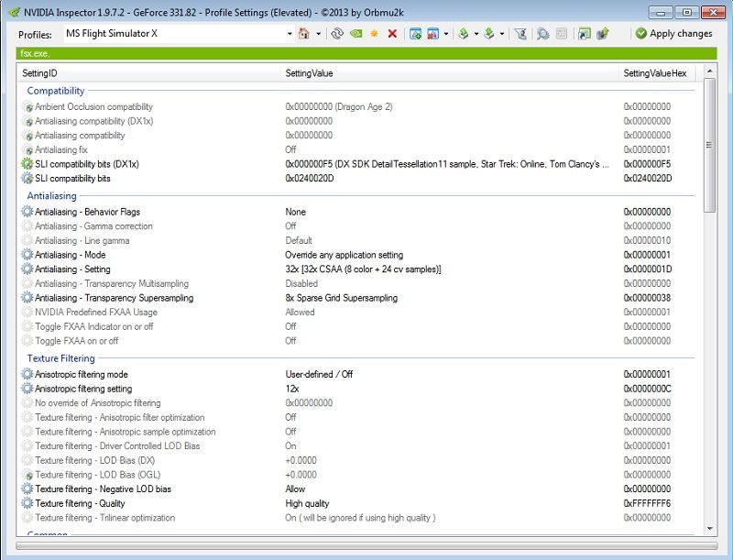Click gear icon beside Anisotropic filtering setting
The width and height of the screenshot is (733, 560).
click(27, 389)
